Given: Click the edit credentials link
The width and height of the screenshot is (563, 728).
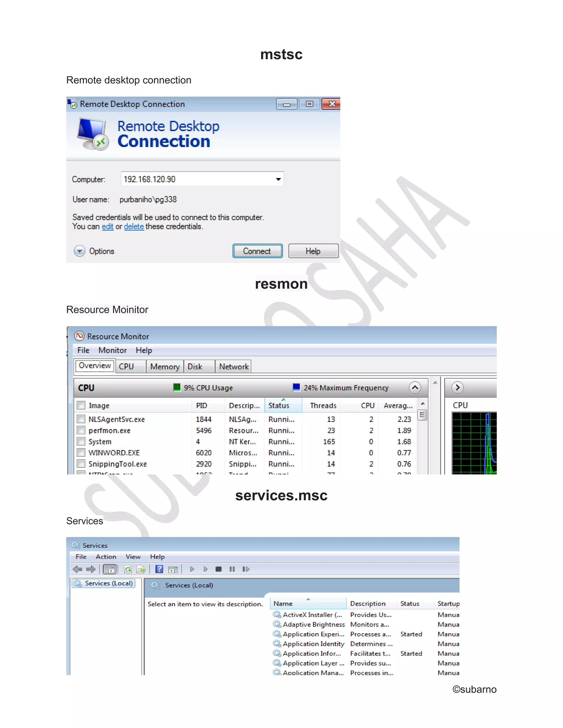Looking at the screenshot, I should [107, 227].
